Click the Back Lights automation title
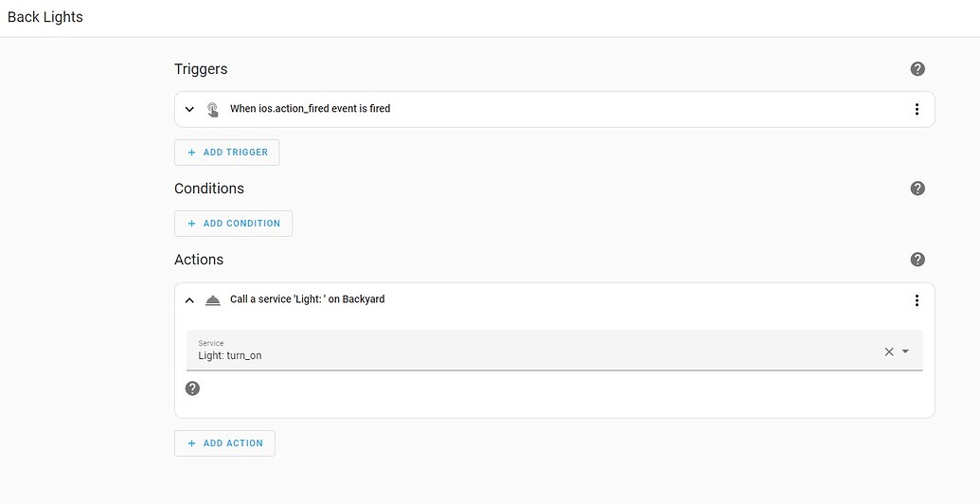Screen dimensions: 980x504 45,17
